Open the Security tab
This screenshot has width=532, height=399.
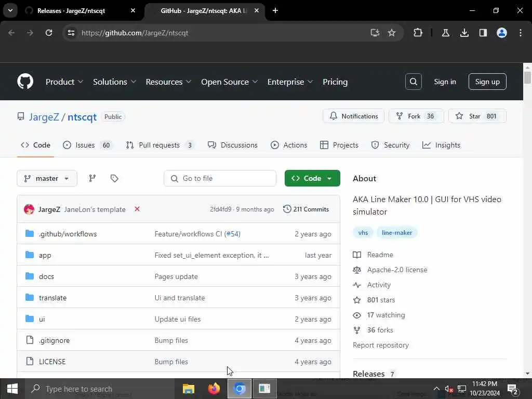(x=390, y=145)
